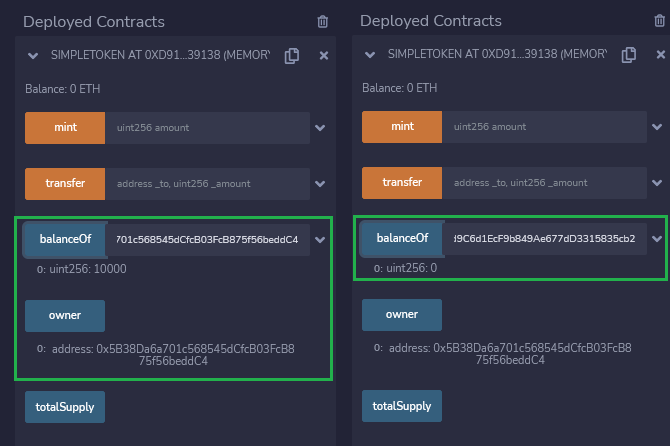Copy address of left SIMPLETOKEN contract

[x=292, y=56]
